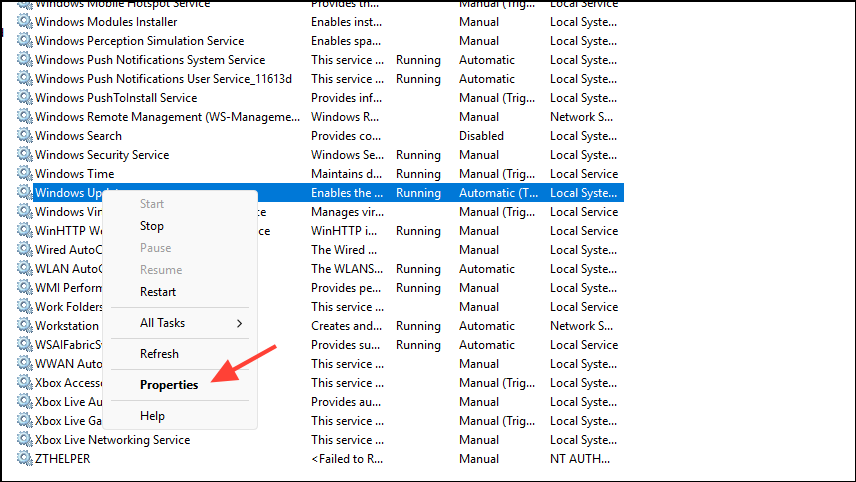Click the disabled Resume menu entry
The image size is (856, 482).
[161, 270]
